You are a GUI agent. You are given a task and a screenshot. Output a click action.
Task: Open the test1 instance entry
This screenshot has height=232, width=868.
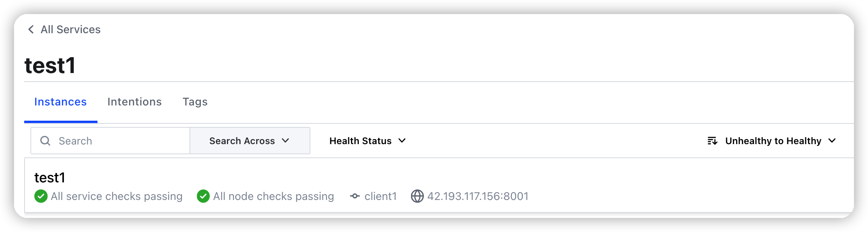click(439, 186)
